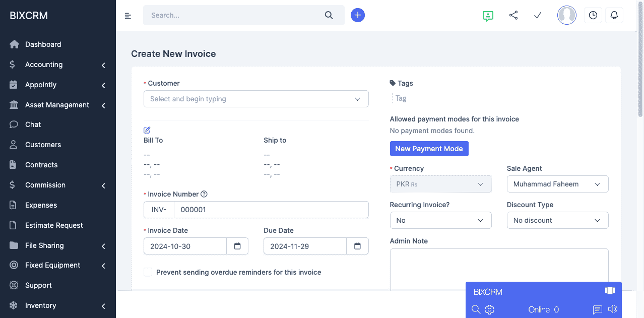Open the clock timer icon

[x=593, y=15]
